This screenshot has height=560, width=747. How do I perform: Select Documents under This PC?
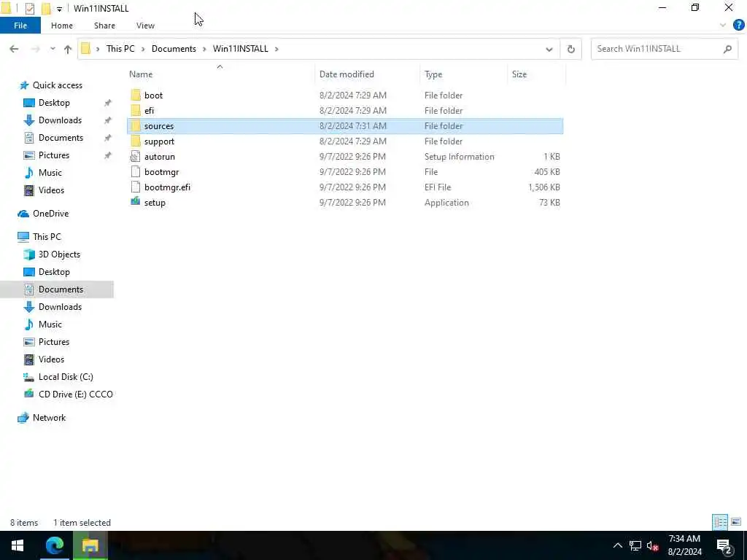pyautogui.click(x=61, y=289)
